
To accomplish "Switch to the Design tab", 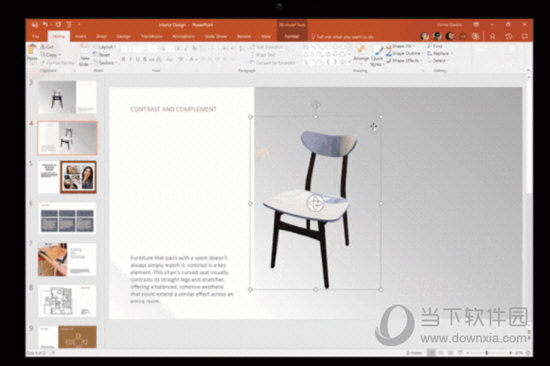I will pyautogui.click(x=123, y=36).
